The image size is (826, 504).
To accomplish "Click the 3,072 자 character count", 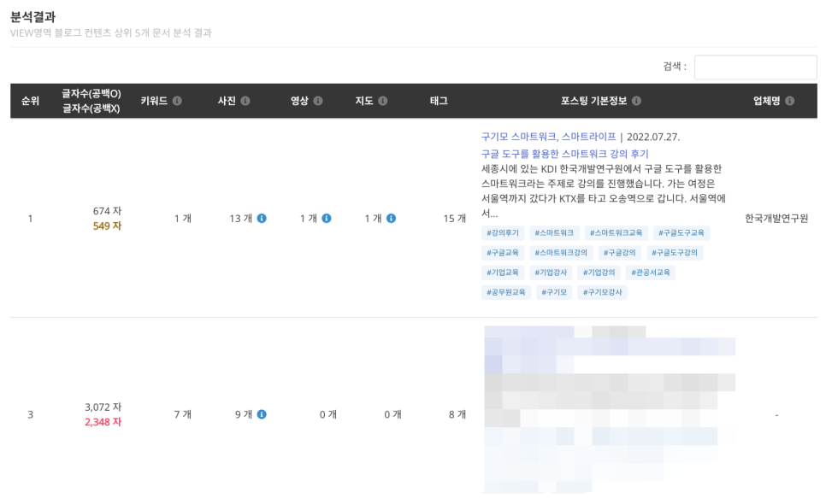I will click(103, 407).
